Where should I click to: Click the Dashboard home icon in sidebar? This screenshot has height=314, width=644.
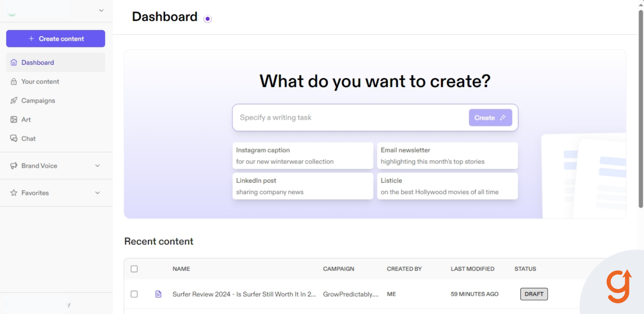pyautogui.click(x=14, y=62)
